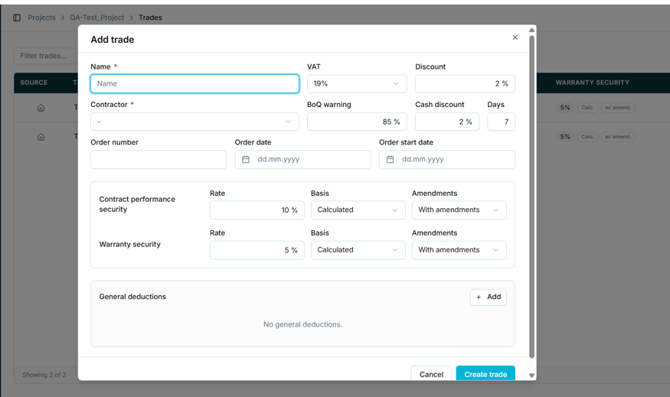The height and width of the screenshot is (397, 670).
Task: Click Contract performance security Rate field
Action: (257, 210)
